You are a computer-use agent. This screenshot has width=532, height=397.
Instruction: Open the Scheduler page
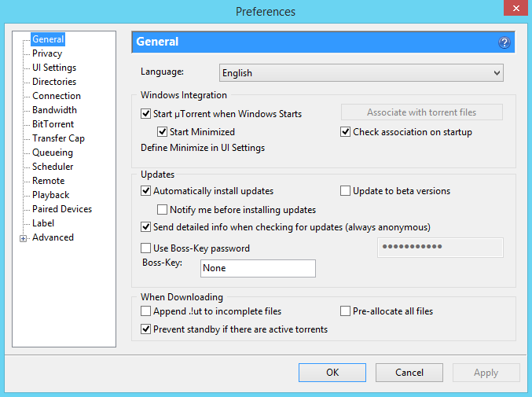coord(53,167)
